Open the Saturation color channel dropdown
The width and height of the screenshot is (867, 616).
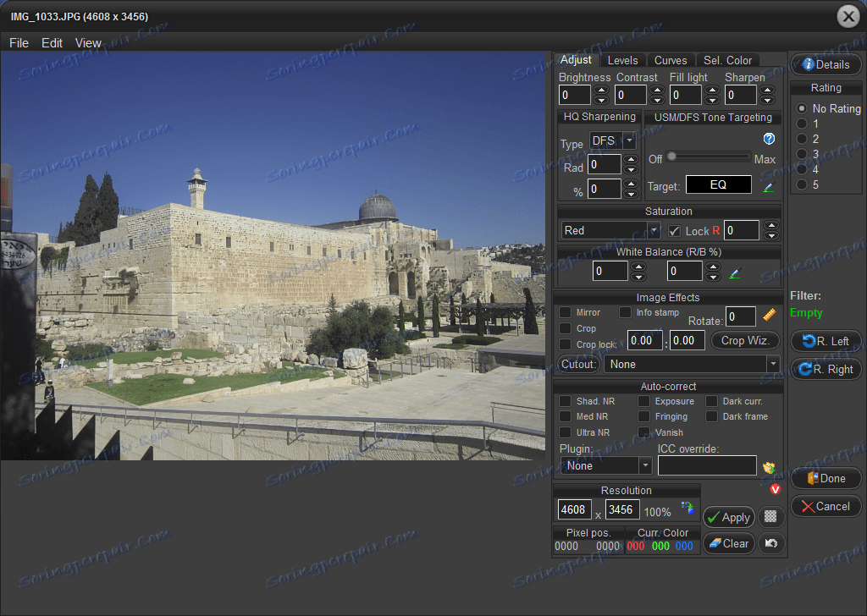tap(610, 230)
